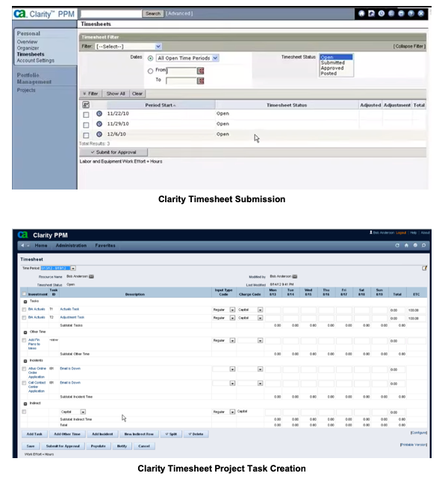Open the calendar picker beside To field
This screenshot has height=482, width=448.
(201, 81)
